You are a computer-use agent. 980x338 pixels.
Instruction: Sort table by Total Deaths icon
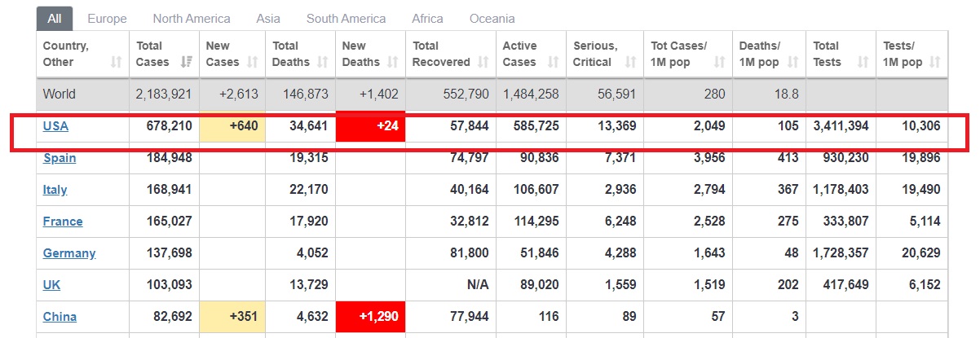click(323, 63)
